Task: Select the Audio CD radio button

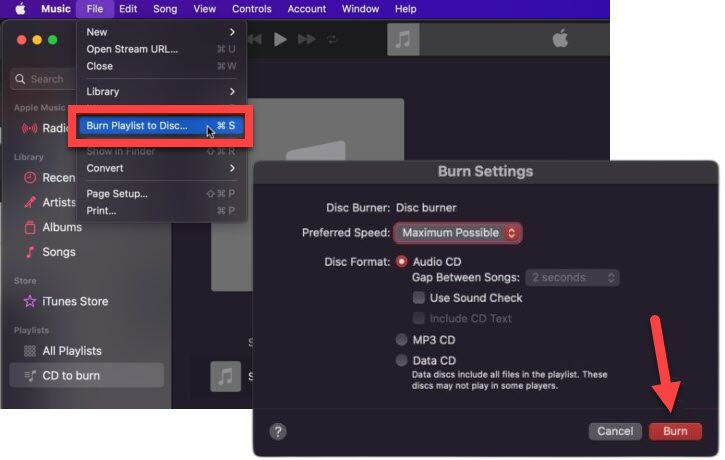Action: [x=402, y=261]
